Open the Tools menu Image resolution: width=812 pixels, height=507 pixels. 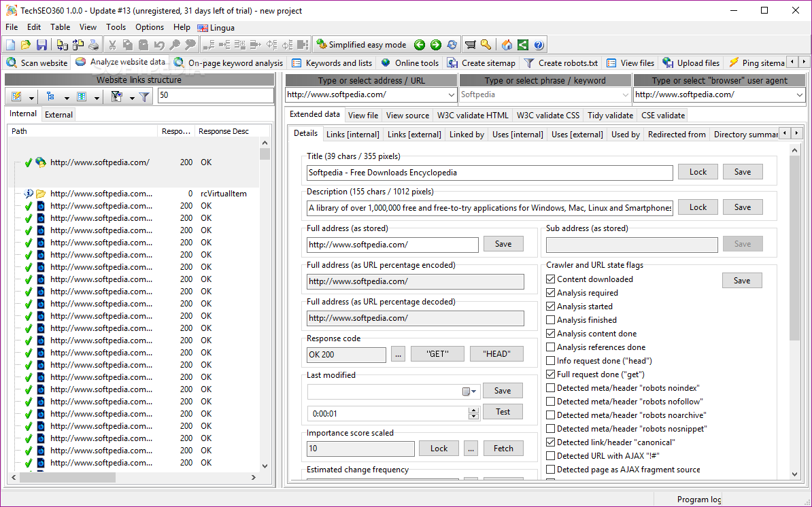(116, 27)
